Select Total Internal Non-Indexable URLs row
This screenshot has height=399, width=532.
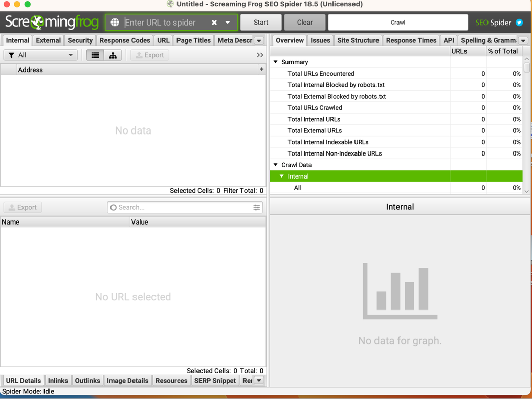(396, 153)
